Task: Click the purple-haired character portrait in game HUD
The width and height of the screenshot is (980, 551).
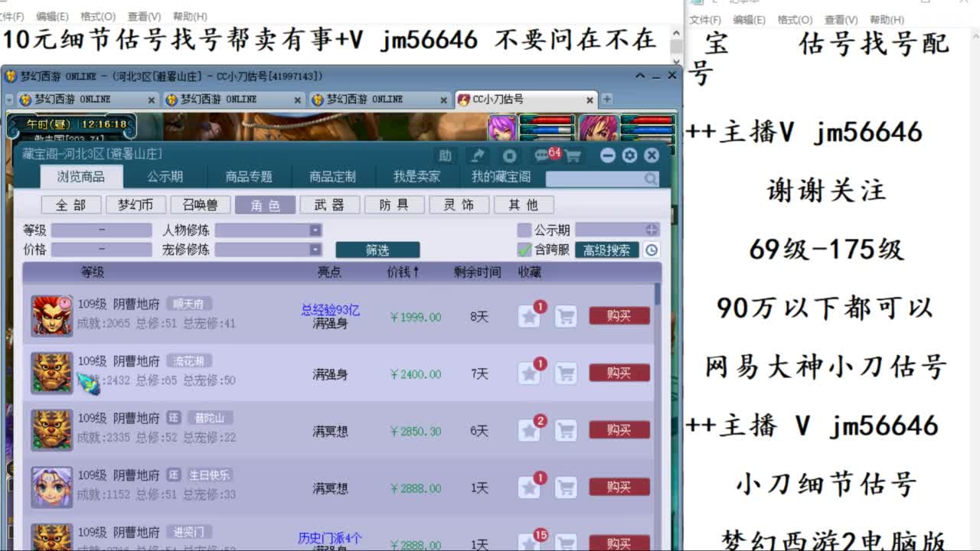Action: 502,127
